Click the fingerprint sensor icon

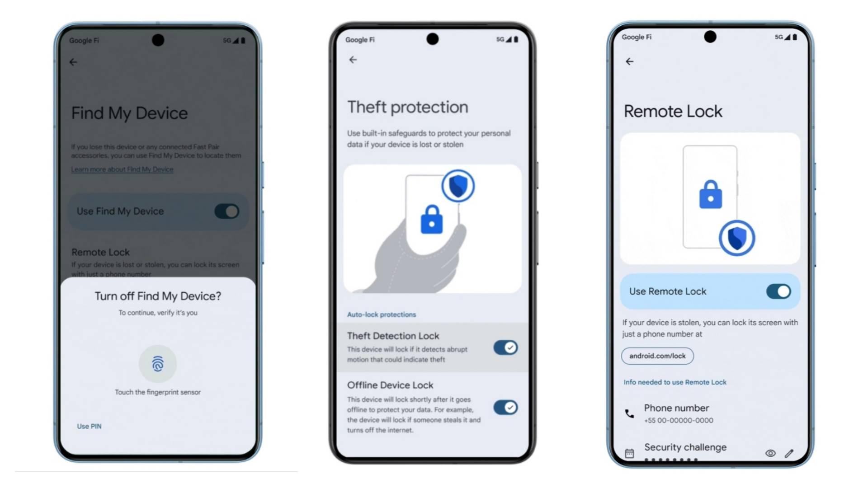(157, 363)
